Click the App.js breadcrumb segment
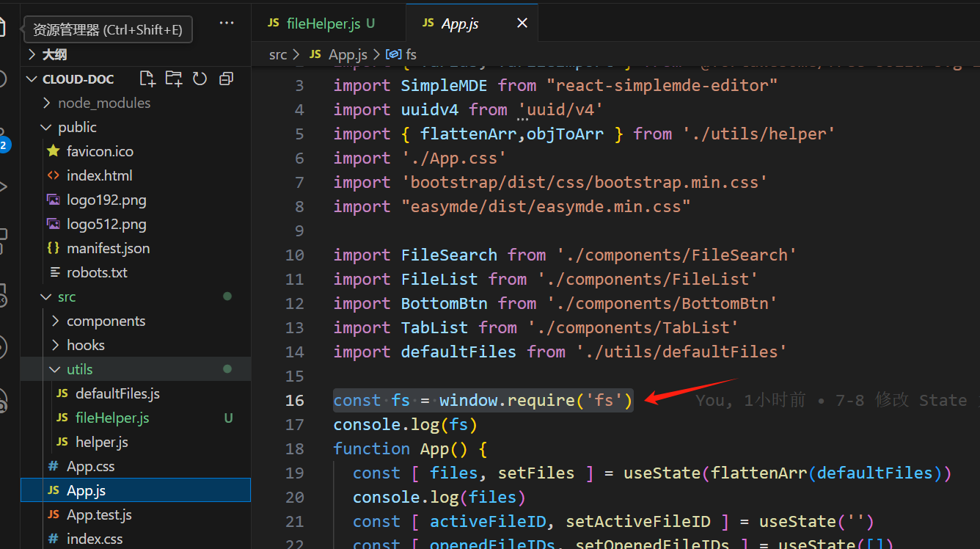Screen dimensions: 980x549 pos(348,54)
